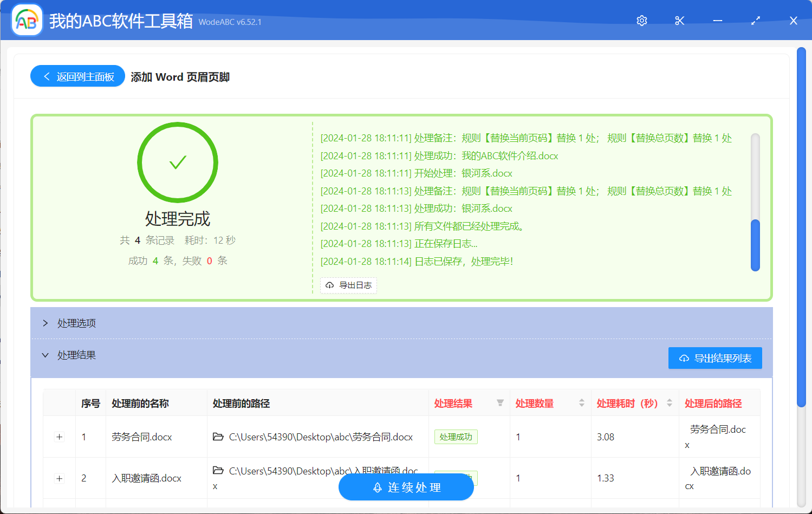Expand row 2 details with plus button

coord(59,478)
